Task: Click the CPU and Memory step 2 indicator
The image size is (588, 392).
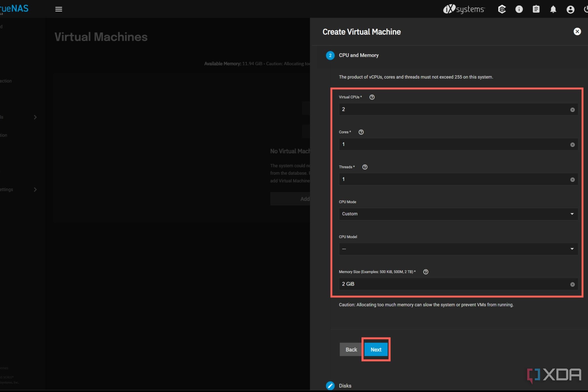Action: [330, 55]
